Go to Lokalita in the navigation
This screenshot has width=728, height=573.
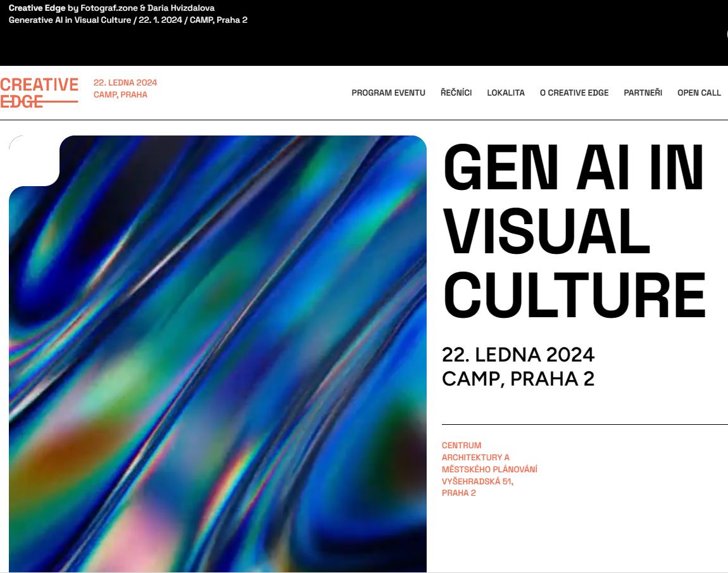coord(506,93)
